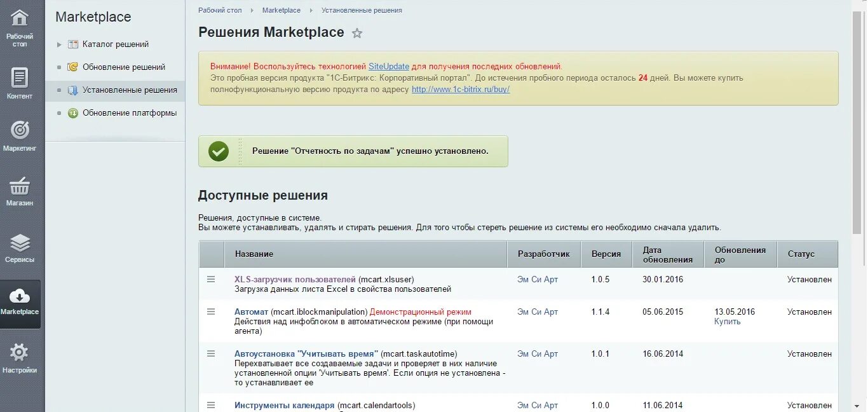Click the Купить link for Автомат
The image size is (868, 412).
[727, 322]
